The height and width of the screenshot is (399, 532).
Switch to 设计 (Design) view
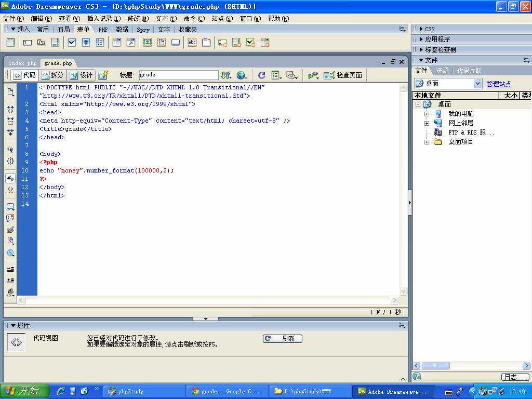point(82,75)
